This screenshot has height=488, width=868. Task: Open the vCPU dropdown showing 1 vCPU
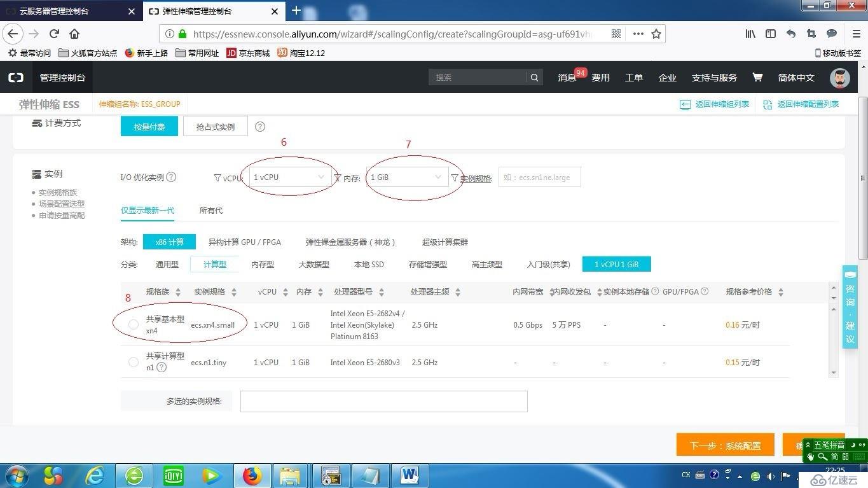290,177
